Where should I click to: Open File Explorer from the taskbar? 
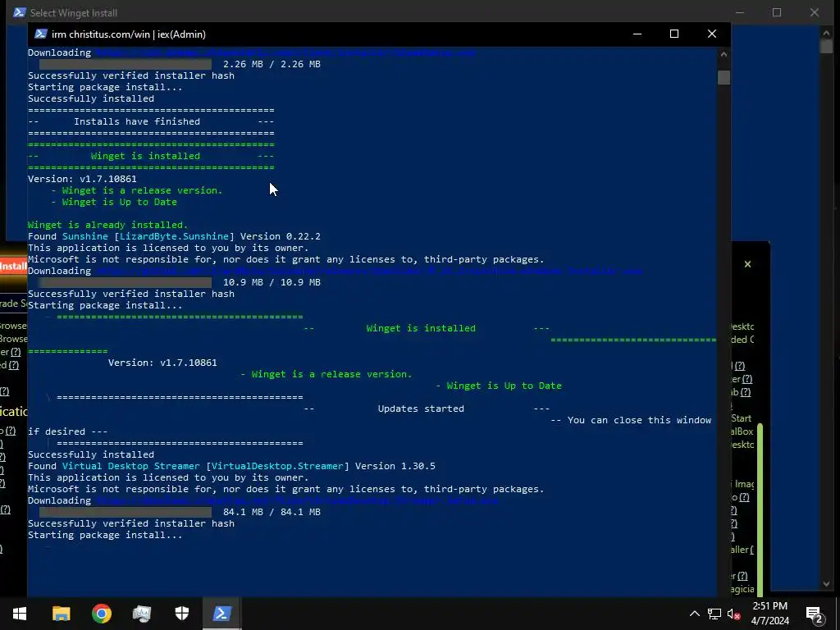coord(61,614)
